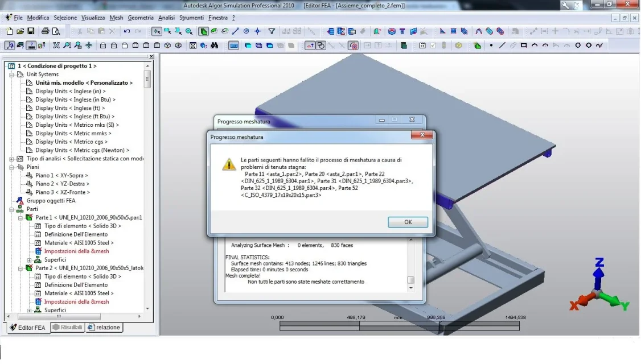The width and height of the screenshot is (641, 364).
Task: Select the parts selection icon
Action: coord(203,31)
